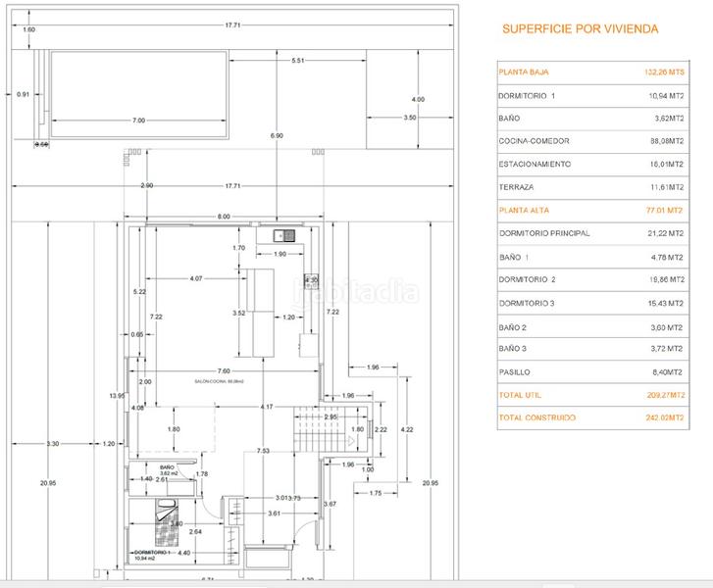Click the kitchen island rectangle
The width and height of the screenshot is (713, 588).
pos(262,313)
